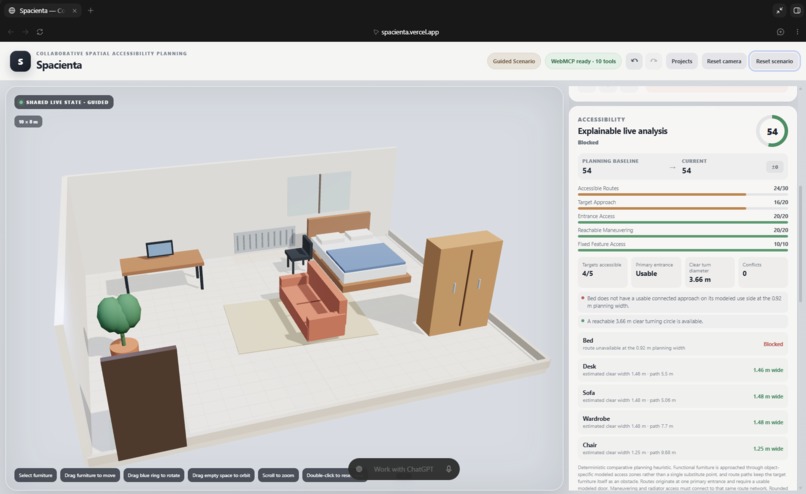The image size is (806, 494).
Task: Click the Entrance Access progress bar
Action: (x=683, y=222)
